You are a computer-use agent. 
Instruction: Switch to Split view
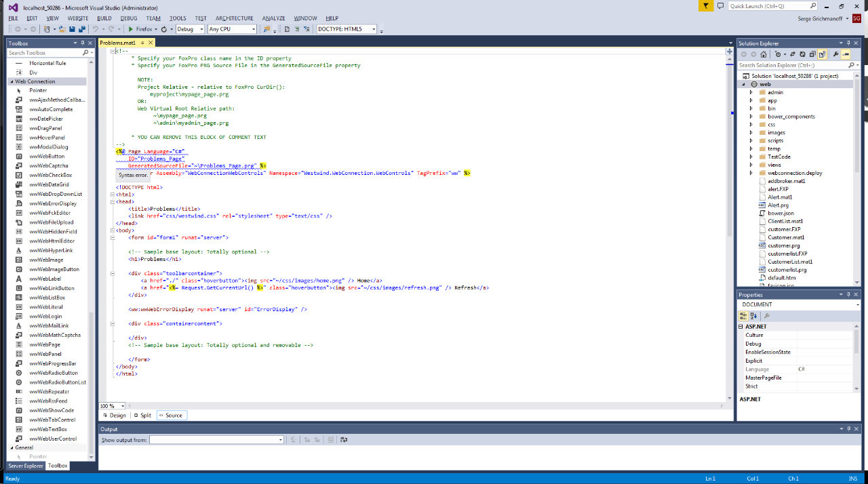click(x=142, y=415)
